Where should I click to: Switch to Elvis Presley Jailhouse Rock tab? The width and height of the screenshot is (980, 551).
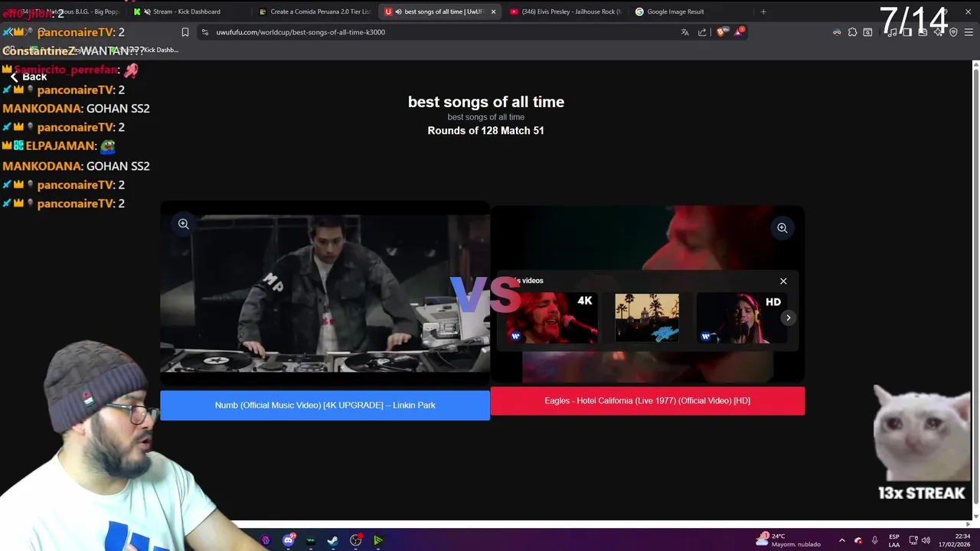tap(565, 11)
